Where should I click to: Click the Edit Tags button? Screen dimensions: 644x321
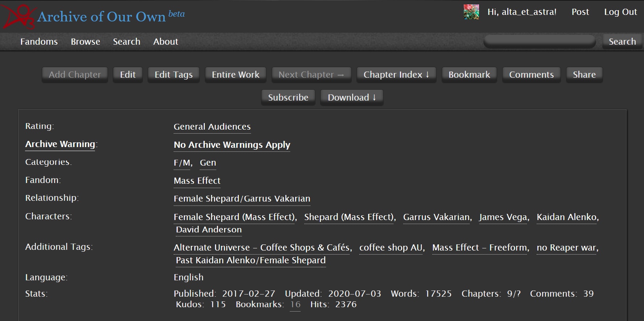coord(174,75)
